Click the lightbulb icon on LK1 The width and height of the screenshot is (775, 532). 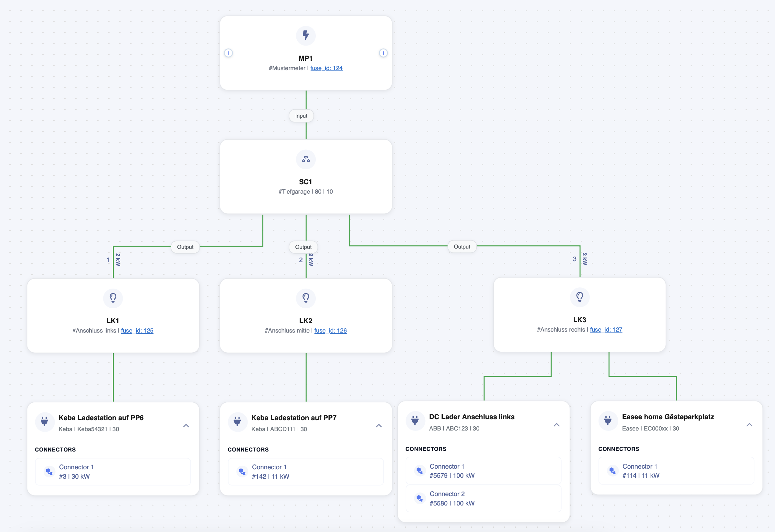point(113,298)
